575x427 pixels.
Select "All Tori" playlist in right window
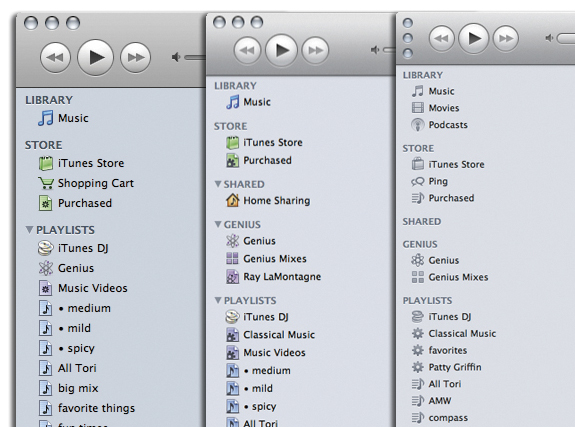(436, 384)
